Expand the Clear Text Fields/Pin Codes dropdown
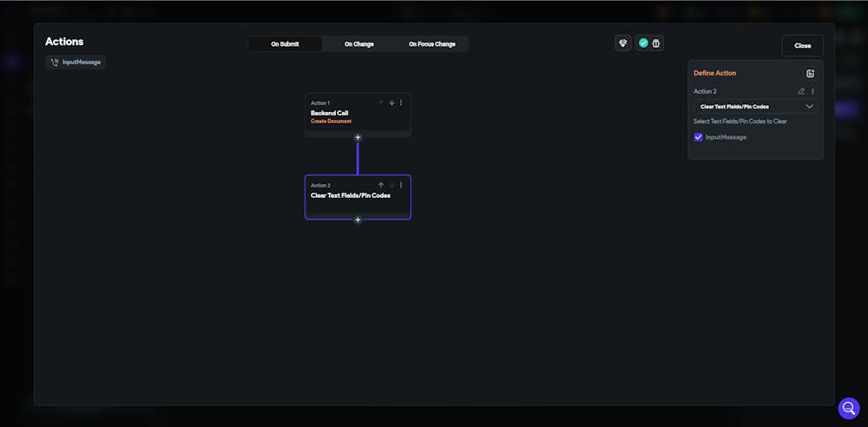The image size is (868, 427). point(755,107)
